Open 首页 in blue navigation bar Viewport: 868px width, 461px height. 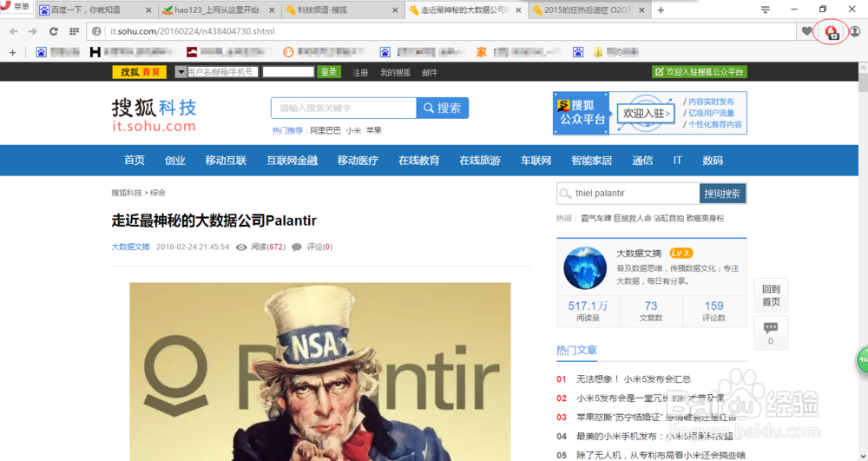[135, 161]
